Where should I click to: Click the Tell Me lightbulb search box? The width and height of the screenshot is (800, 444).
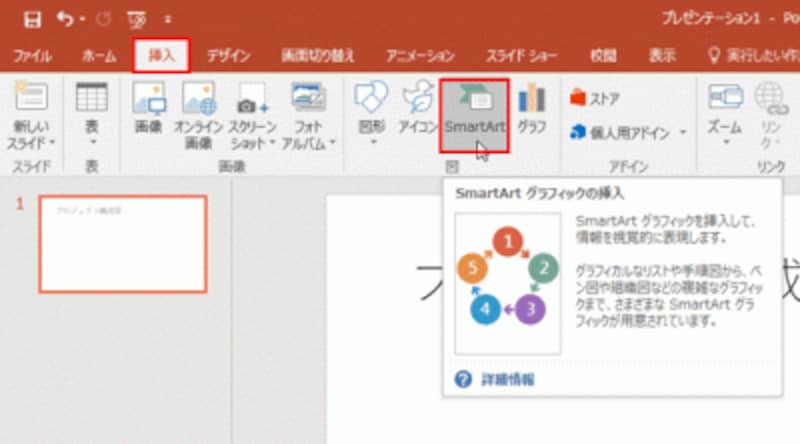click(753, 55)
